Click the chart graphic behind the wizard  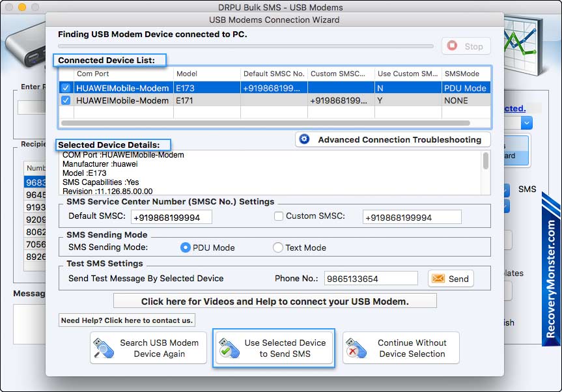pos(523,45)
